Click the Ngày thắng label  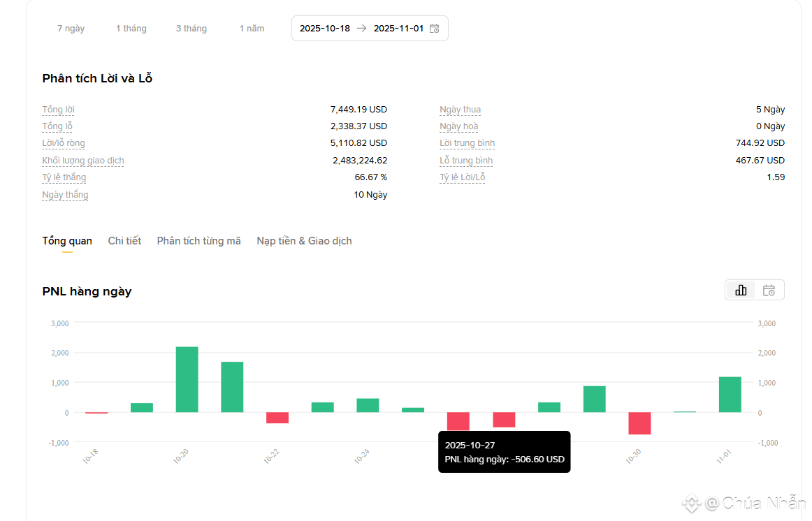[x=65, y=195]
